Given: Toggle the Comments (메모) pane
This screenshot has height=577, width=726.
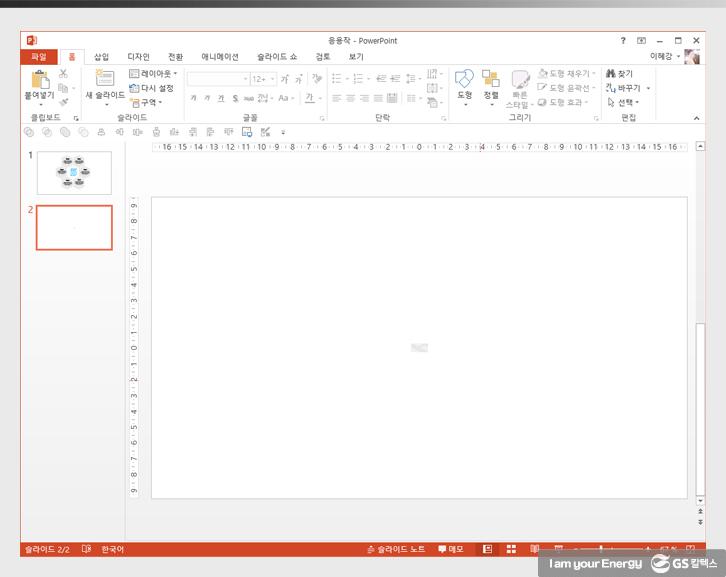Looking at the screenshot, I should [450, 549].
